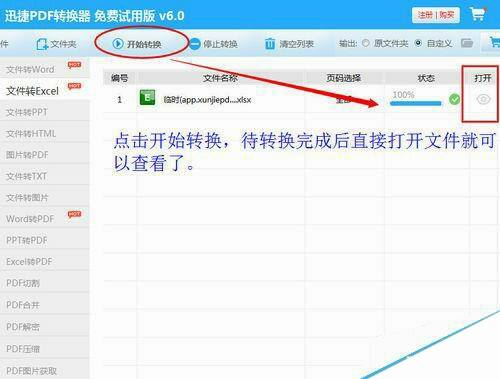The image size is (500, 379).
Task: Click the file name 临时(app.xunjiepd...xlsx
Action: (x=207, y=100)
